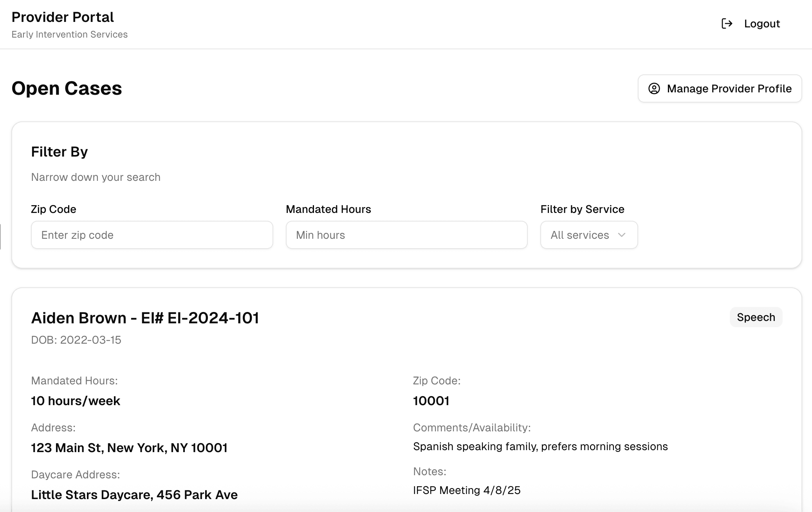Image resolution: width=812 pixels, height=512 pixels.
Task: Click the Speech service badge
Action: (x=756, y=317)
